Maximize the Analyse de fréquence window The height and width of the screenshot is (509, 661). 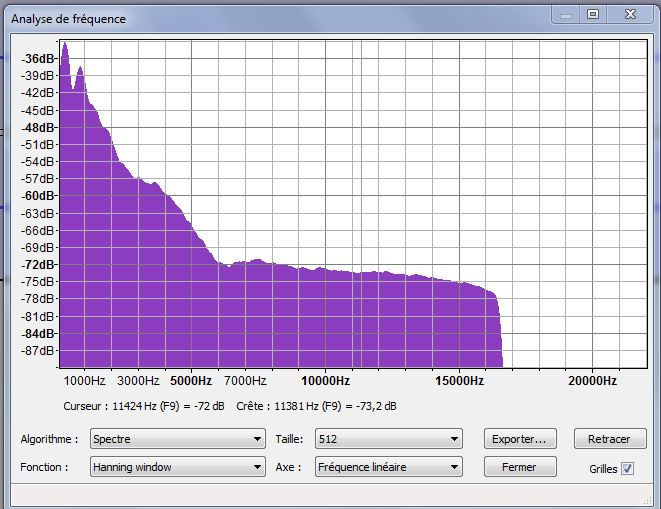pyautogui.click(x=593, y=14)
